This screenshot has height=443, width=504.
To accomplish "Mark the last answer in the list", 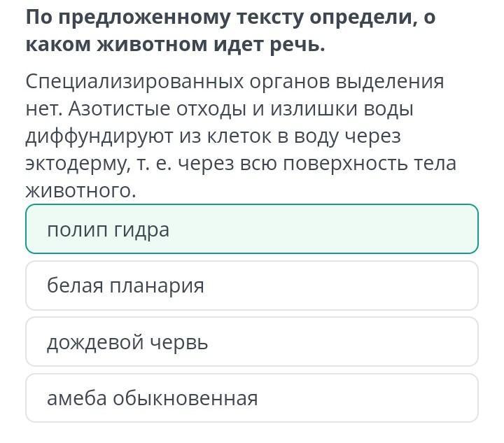I will (x=251, y=398).
